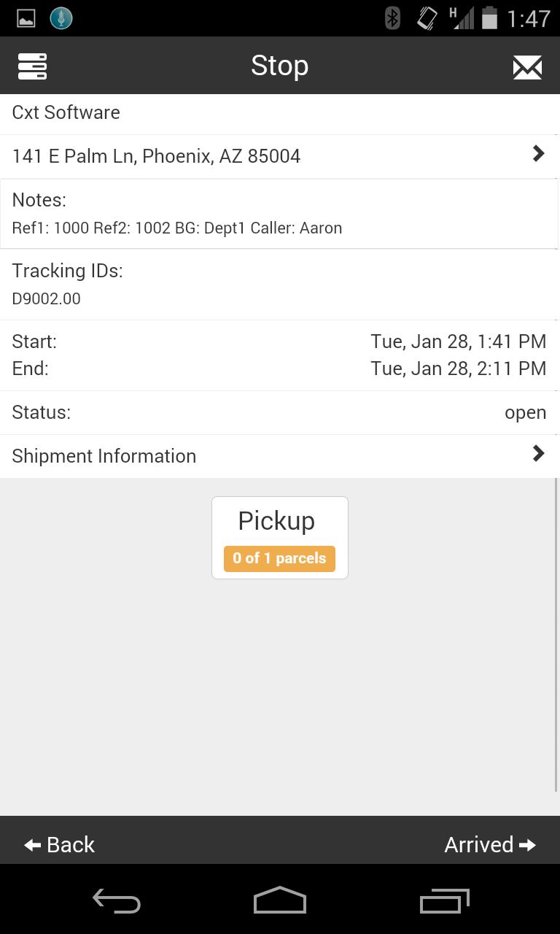
Task: Tap the battery status icon
Action: [489, 18]
